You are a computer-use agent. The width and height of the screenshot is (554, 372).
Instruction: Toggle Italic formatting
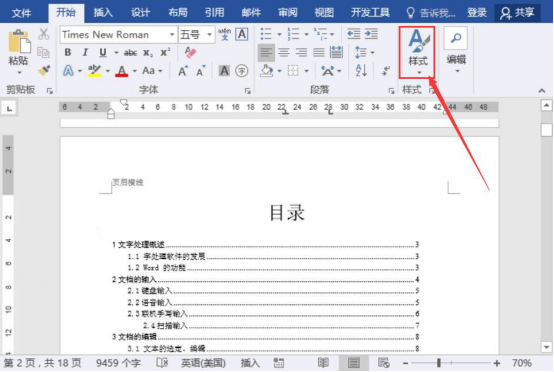click(x=85, y=53)
